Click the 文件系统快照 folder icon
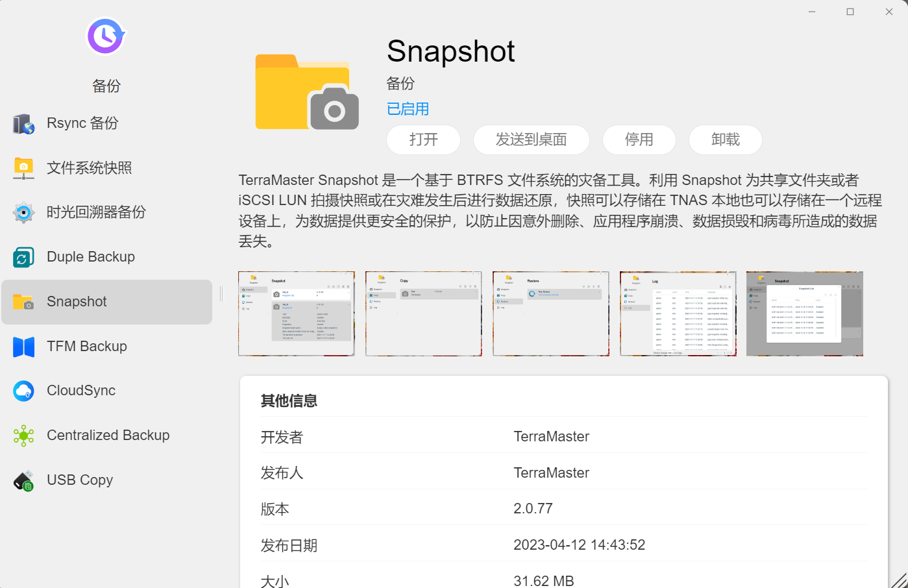This screenshot has height=588, width=908. point(24,168)
